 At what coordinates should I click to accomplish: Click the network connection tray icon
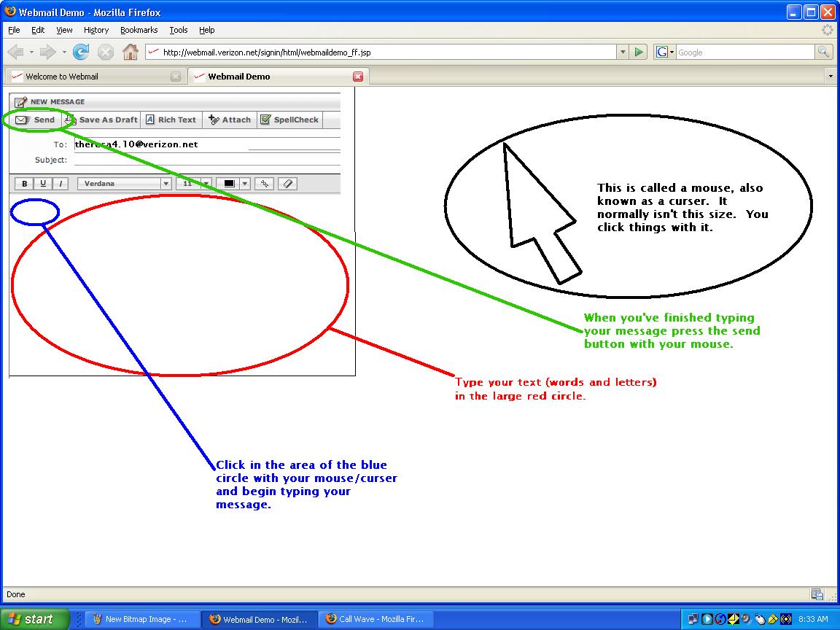693,619
